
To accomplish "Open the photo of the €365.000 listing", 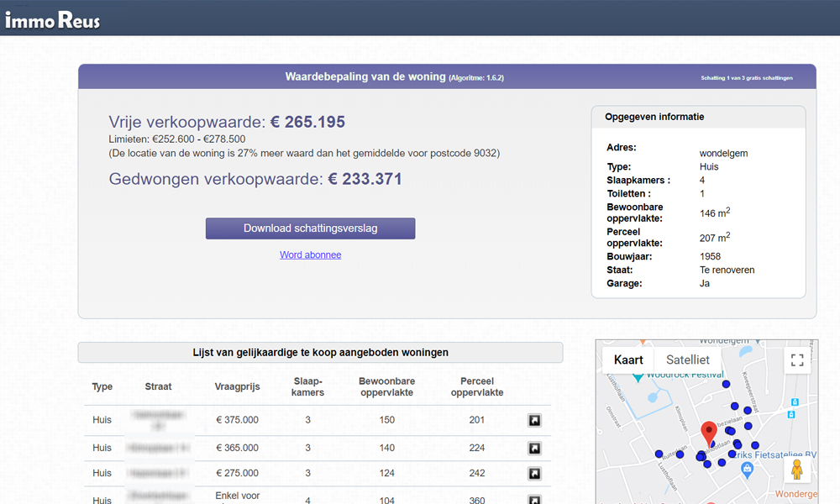I will pos(534,448).
